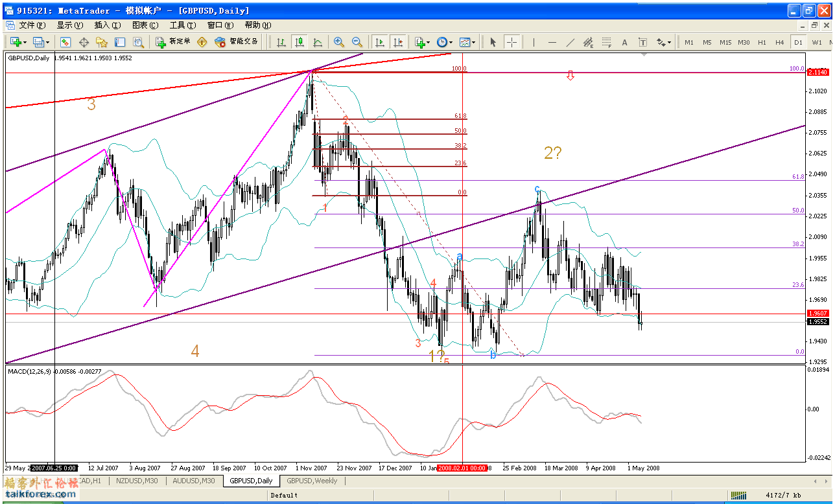Viewport: 835px width, 504px height.
Task: Select the Fibonacci Retracement tool
Action: point(606,42)
